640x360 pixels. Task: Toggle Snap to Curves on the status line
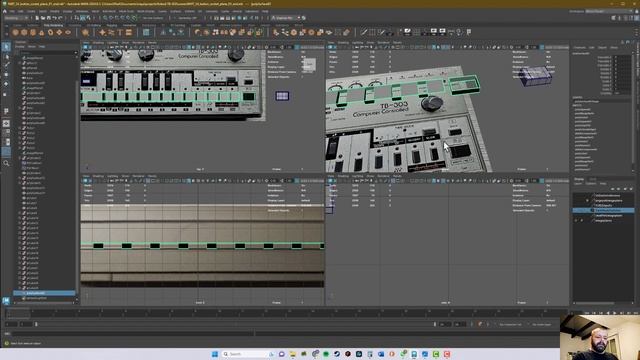coord(111,18)
